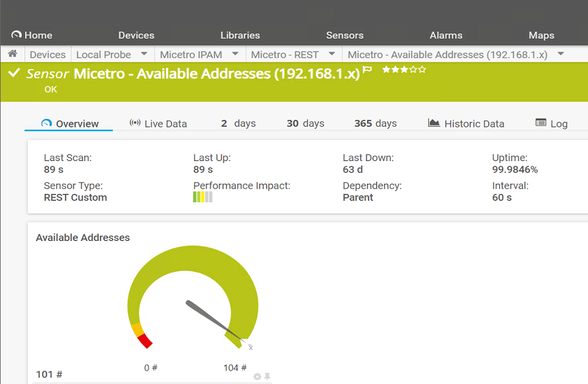
Task: Set sensor priority to five stars
Action: click(422, 70)
